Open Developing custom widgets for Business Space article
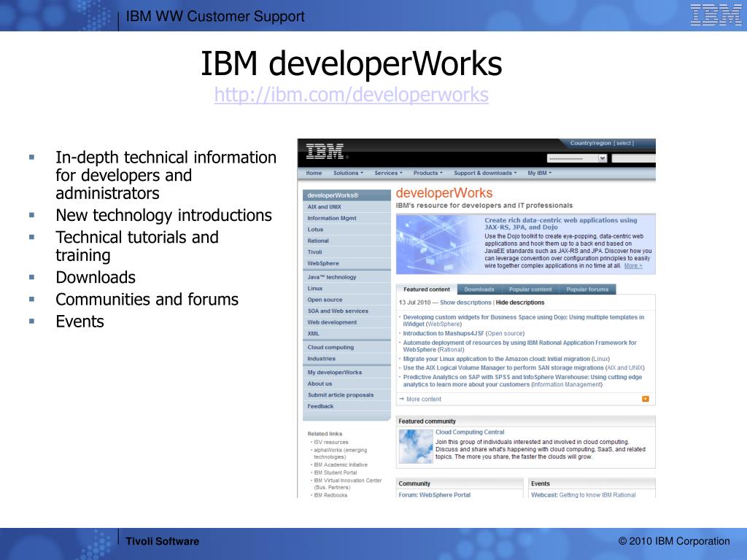This screenshot has width=747, height=560. pyautogui.click(x=524, y=321)
